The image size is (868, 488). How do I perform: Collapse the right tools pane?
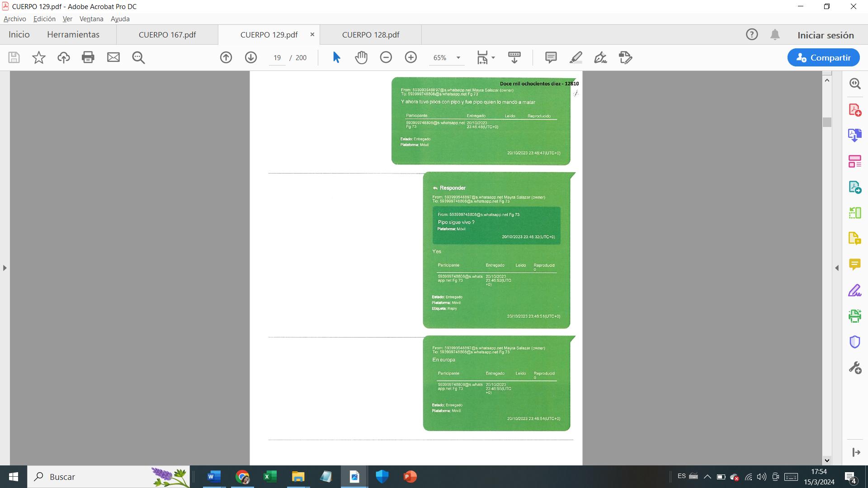(x=856, y=452)
